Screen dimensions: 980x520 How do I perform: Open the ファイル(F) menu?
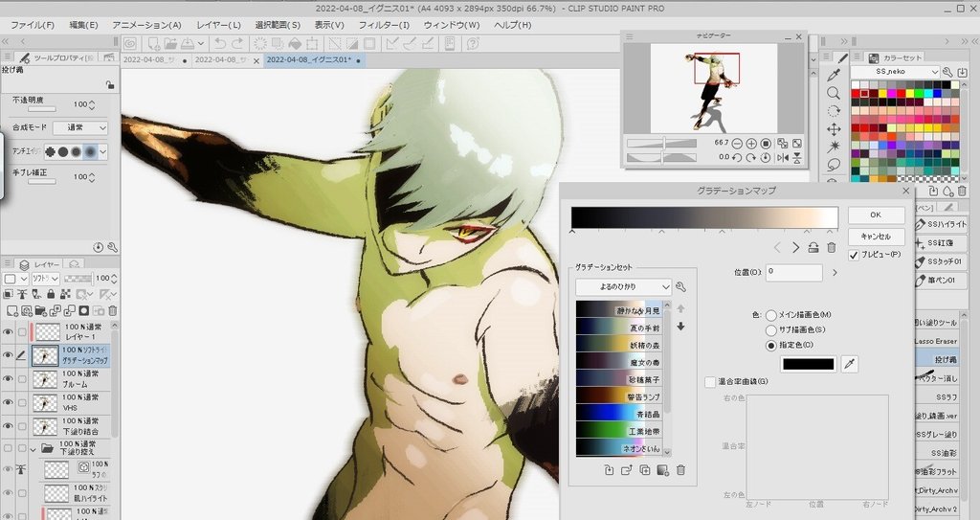point(33,25)
